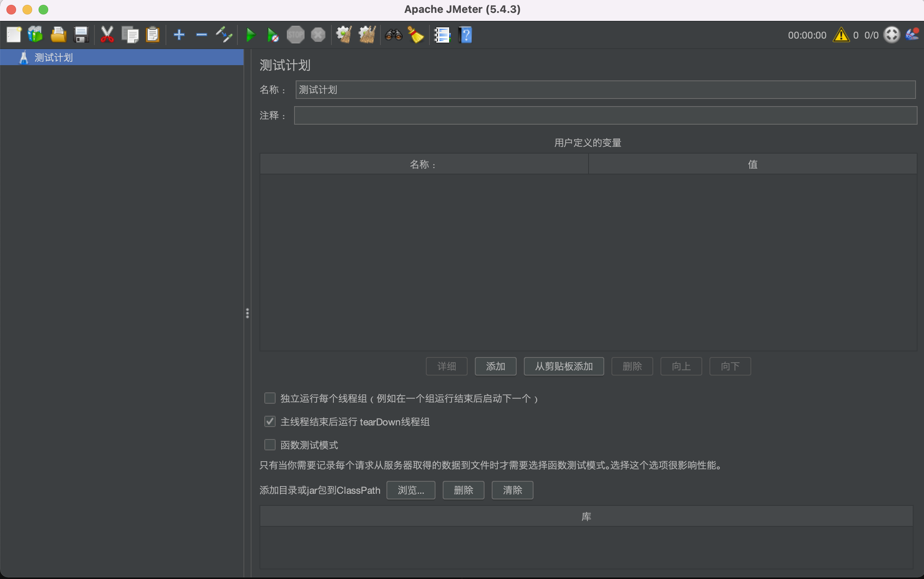Click the warning triangle log icon

(x=841, y=35)
